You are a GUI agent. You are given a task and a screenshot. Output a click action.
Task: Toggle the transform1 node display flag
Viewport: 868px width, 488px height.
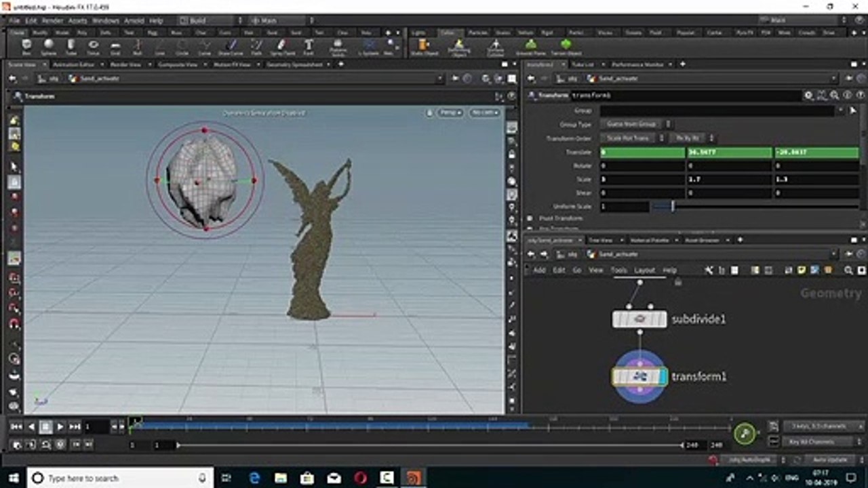[x=662, y=376]
